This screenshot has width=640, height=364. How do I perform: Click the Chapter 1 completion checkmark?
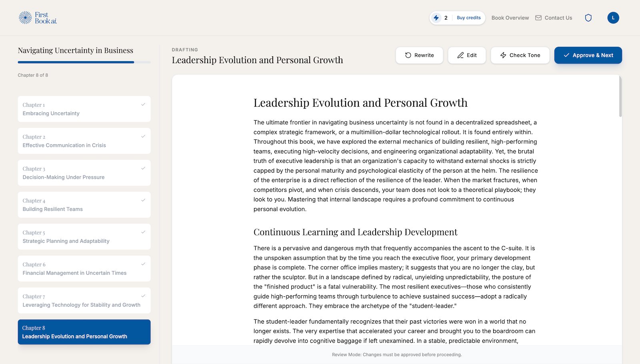pyautogui.click(x=143, y=105)
